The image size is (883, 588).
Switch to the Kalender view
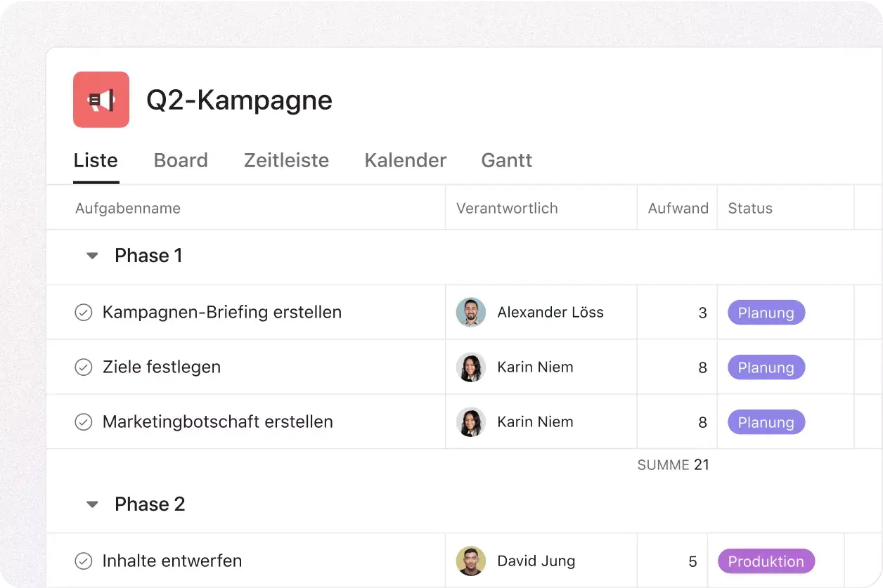click(405, 160)
